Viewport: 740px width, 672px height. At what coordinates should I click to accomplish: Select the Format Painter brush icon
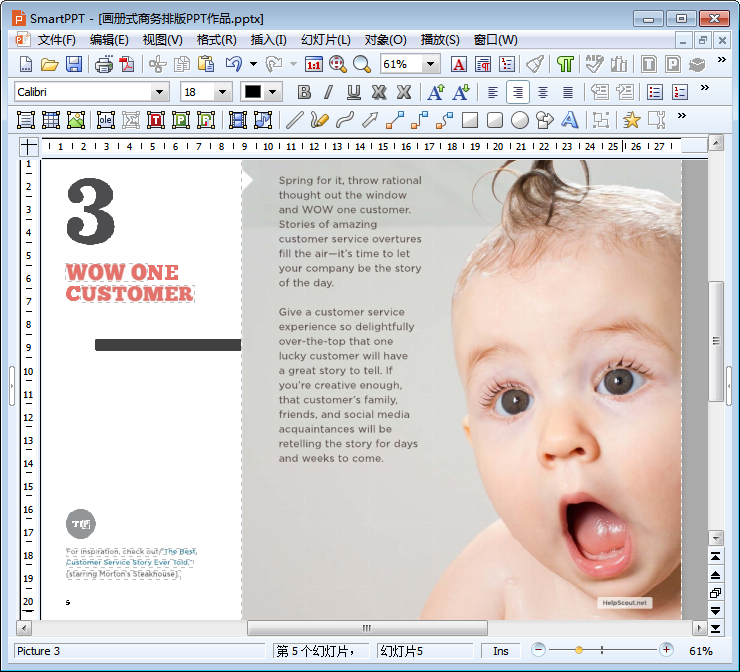(x=535, y=65)
